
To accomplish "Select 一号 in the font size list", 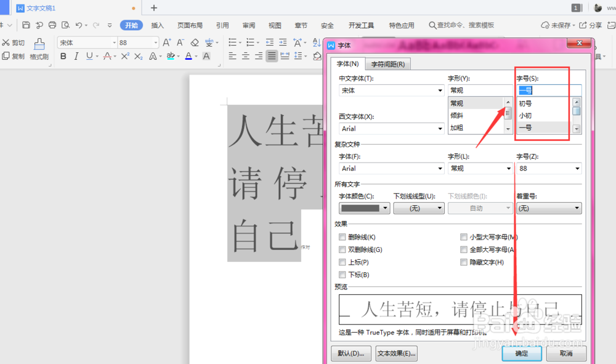I will (525, 127).
